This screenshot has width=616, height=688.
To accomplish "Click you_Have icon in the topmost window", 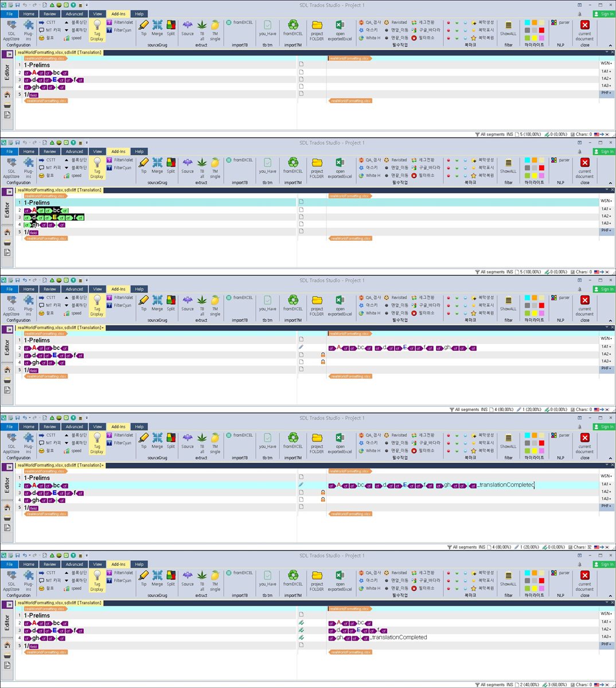I will tap(267, 28).
